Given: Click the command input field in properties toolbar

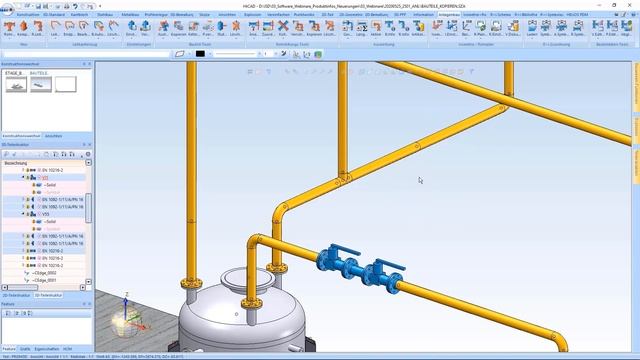Looking at the screenshot, I should coord(86,54).
